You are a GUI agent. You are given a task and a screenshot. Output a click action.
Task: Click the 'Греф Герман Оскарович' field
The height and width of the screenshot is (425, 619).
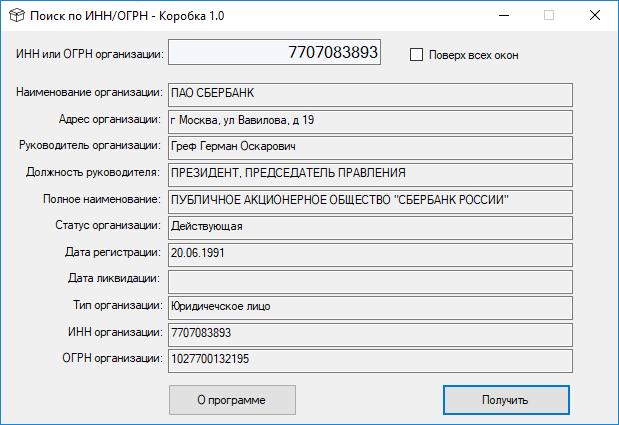click(x=370, y=148)
